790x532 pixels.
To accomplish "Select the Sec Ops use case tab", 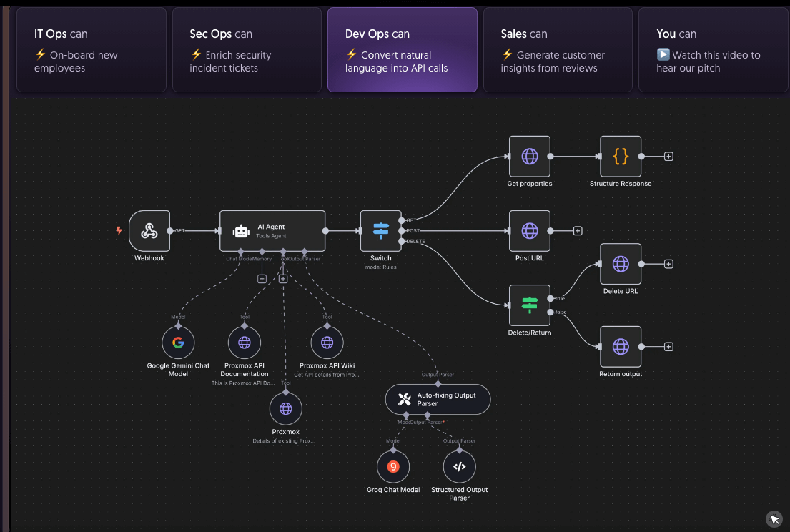I will tap(247, 50).
